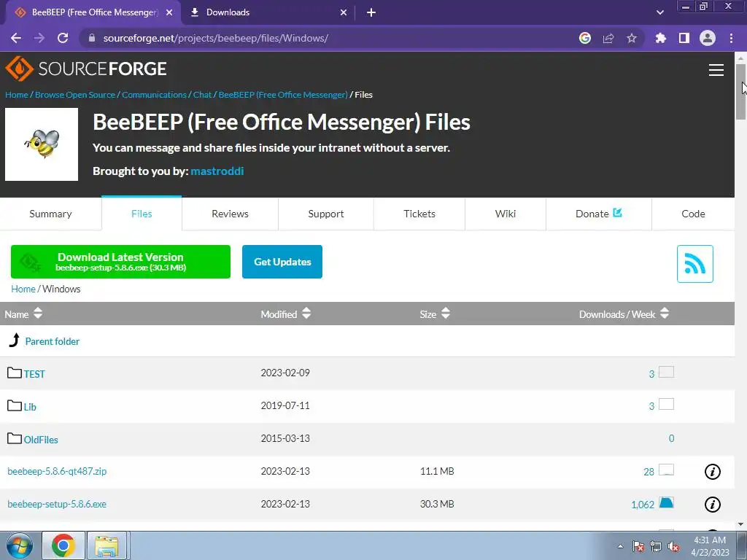This screenshot has width=747, height=560.
Task: Open the Tickets tab
Action: 419,214
